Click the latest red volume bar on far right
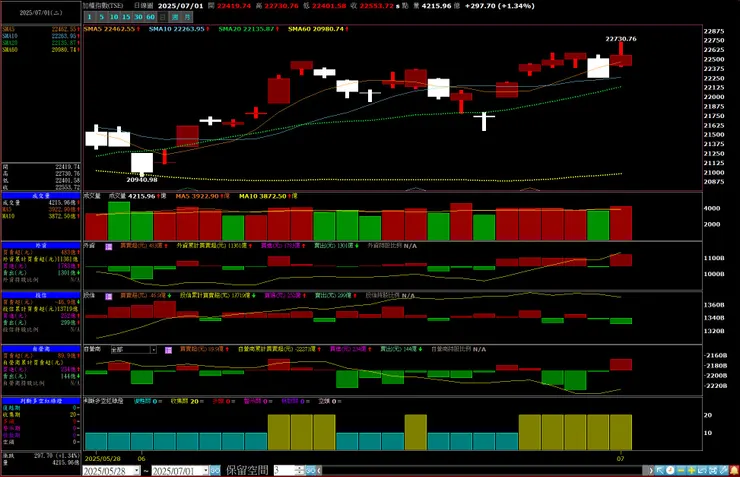Viewport: 740px width, 477px height. tap(621, 223)
